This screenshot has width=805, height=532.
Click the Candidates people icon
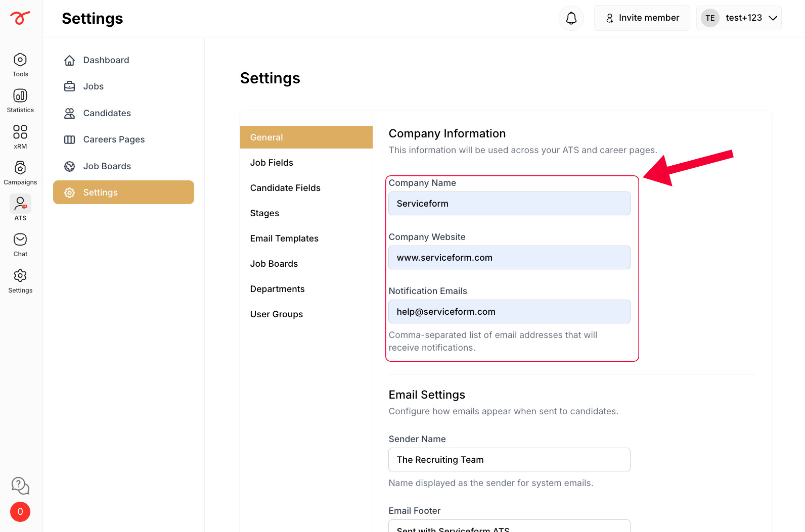coord(70,113)
